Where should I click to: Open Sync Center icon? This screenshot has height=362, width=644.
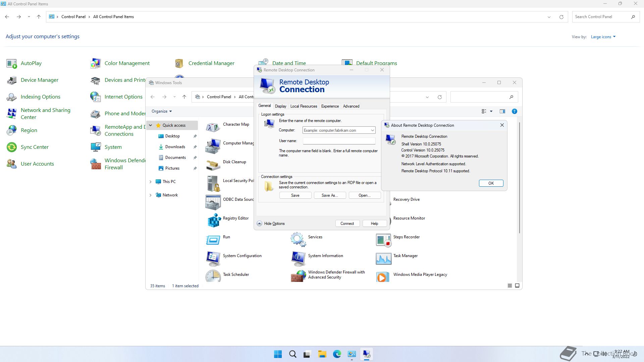(x=12, y=147)
